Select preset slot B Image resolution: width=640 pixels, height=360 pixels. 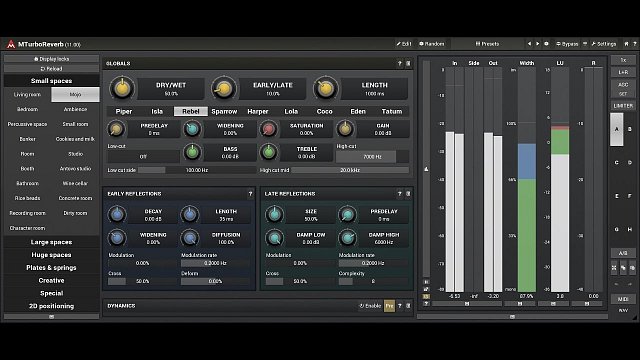(630, 129)
